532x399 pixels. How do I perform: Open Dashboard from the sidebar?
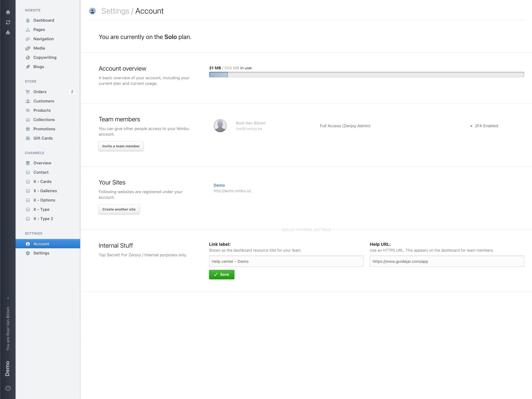(48, 20)
